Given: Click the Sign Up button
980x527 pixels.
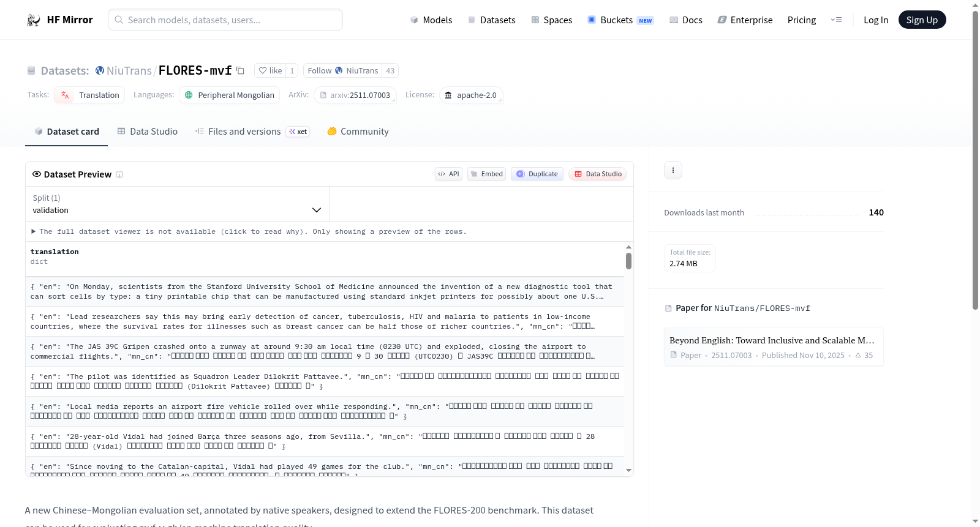Looking at the screenshot, I should pos(922,20).
